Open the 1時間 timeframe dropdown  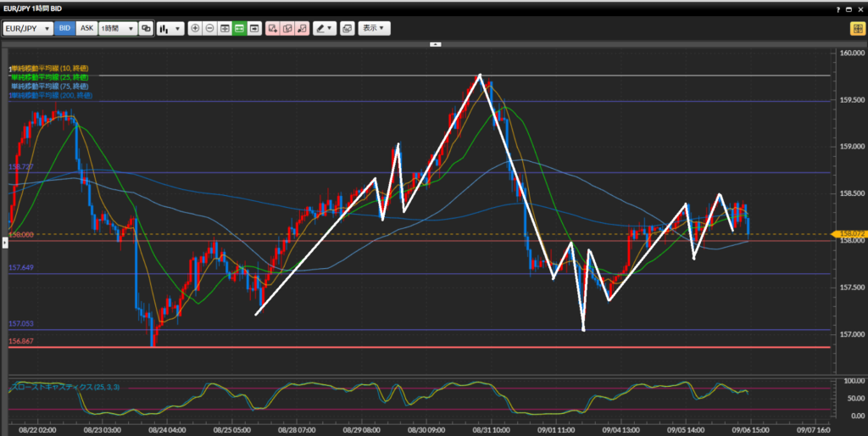118,28
